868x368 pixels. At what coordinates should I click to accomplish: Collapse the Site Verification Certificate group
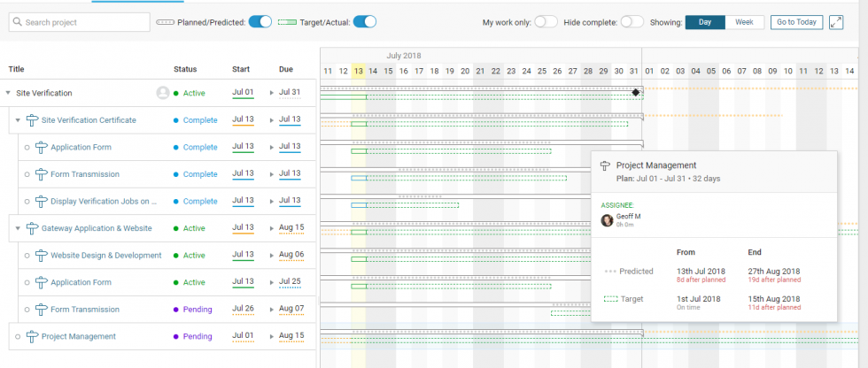tap(18, 120)
